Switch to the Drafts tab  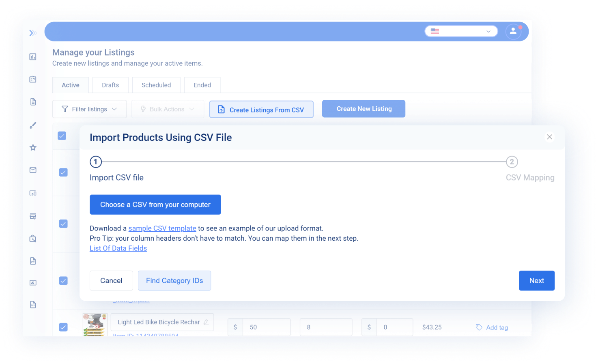(110, 85)
